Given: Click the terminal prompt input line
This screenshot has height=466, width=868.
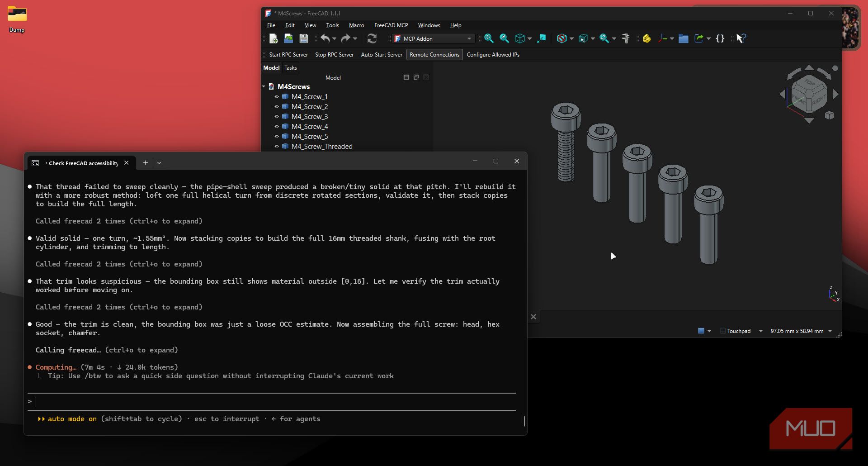Looking at the screenshot, I should pyautogui.click(x=271, y=401).
